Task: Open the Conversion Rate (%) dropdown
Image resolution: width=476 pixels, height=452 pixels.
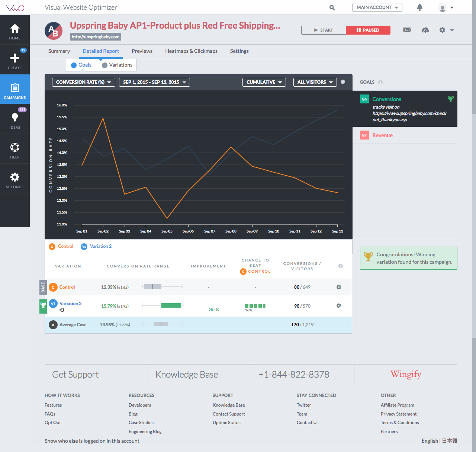Action: coord(84,82)
